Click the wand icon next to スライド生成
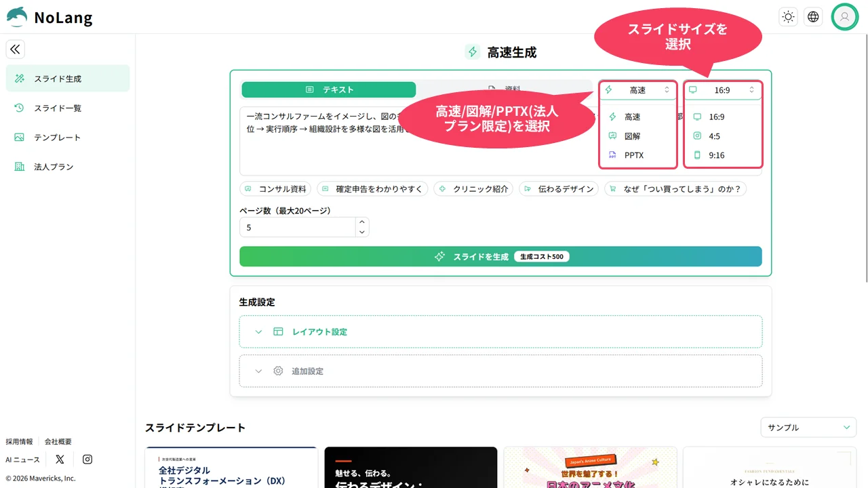The height and width of the screenshot is (488, 868). pos(20,79)
